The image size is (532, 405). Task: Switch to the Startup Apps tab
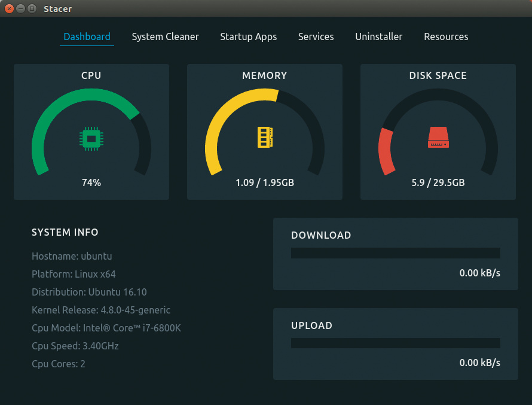[248, 36]
